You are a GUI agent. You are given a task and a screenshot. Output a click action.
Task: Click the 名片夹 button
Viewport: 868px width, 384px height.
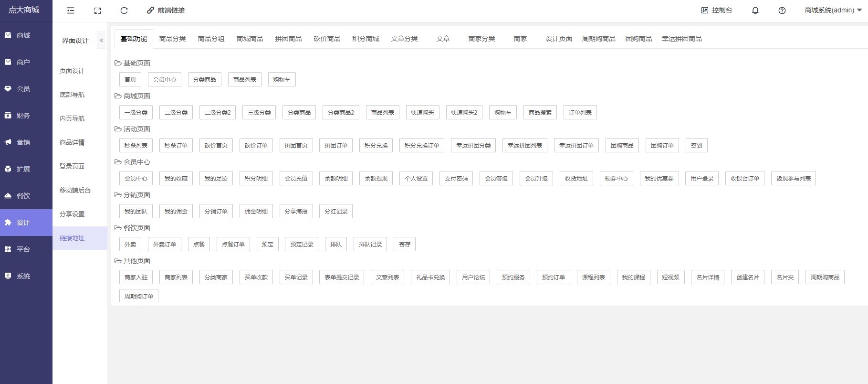click(785, 277)
